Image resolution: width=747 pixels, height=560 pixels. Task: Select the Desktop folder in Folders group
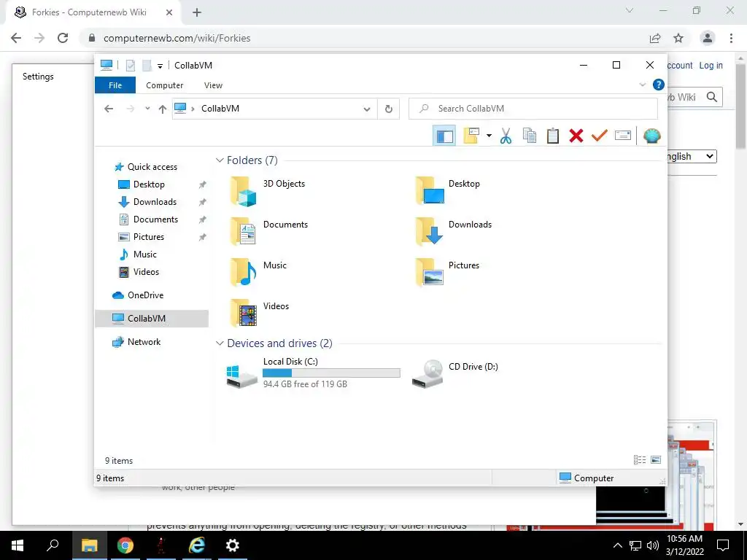pos(447,191)
